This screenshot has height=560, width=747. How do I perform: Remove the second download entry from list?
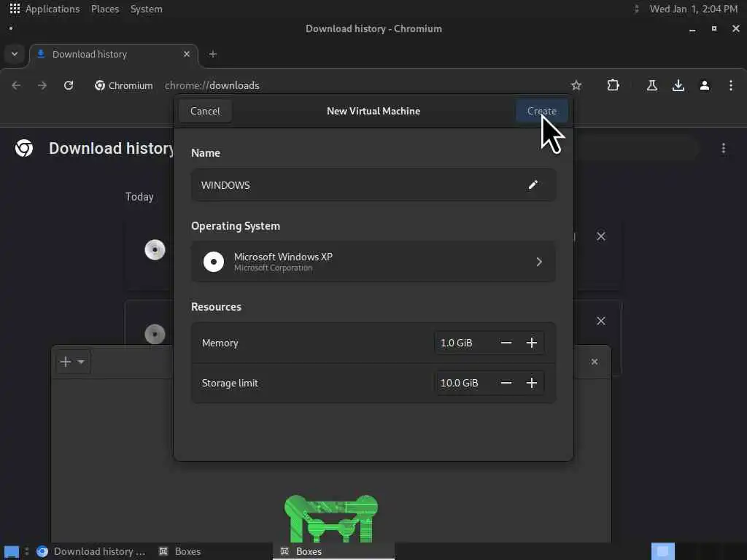(601, 321)
